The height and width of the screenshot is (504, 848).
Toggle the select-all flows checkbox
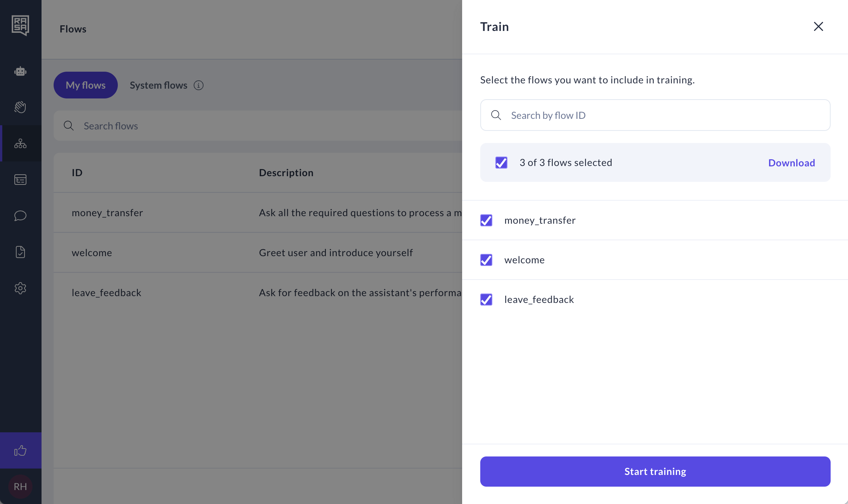tap(501, 163)
